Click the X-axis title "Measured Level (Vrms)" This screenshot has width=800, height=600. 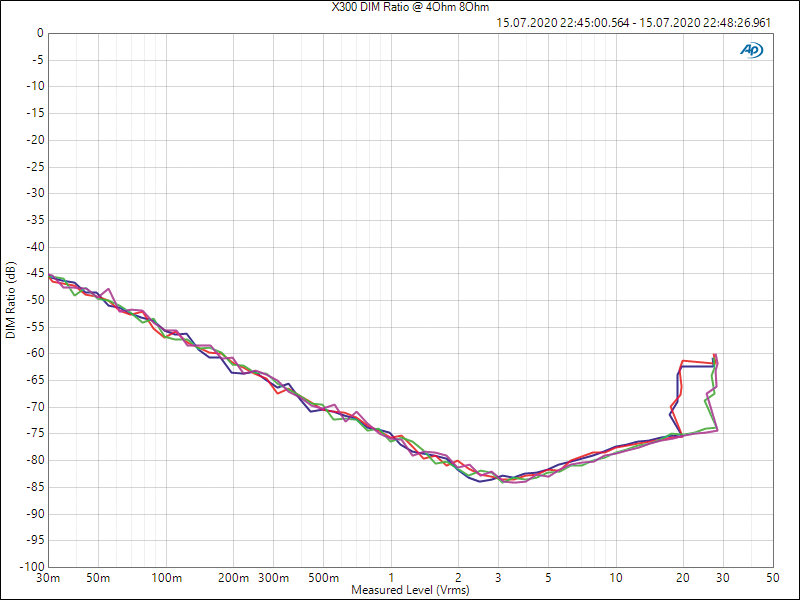[410, 590]
